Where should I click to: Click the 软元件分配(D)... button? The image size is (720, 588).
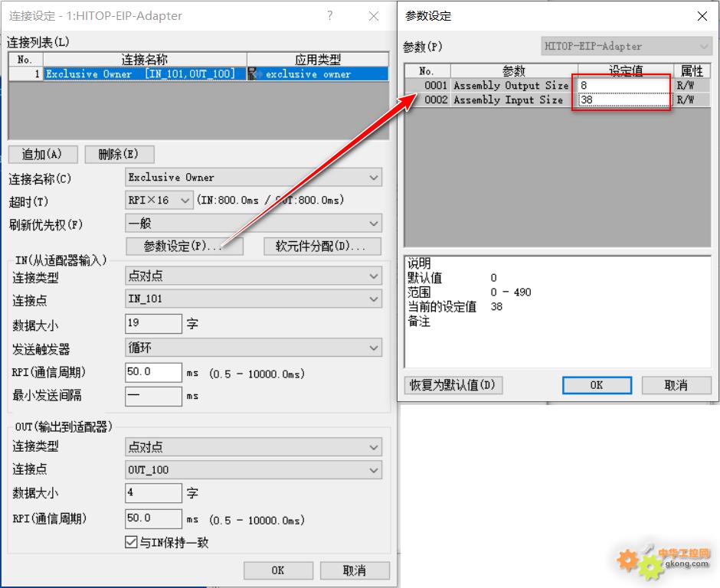(x=322, y=247)
